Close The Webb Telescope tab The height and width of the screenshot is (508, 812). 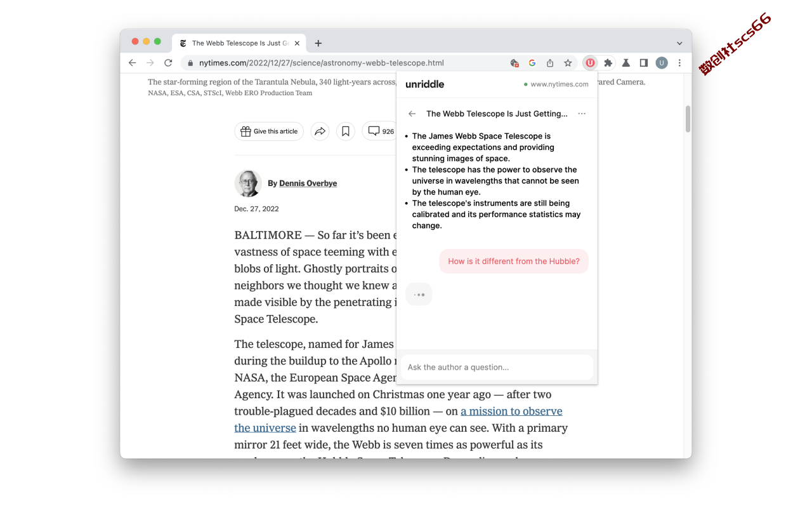pyautogui.click(x=297, y=43)
